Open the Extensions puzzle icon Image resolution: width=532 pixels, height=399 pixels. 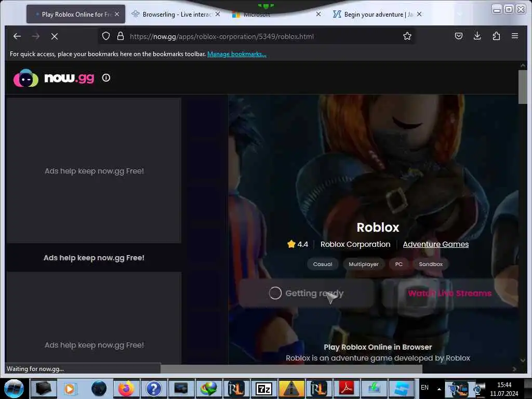[496, 36]
